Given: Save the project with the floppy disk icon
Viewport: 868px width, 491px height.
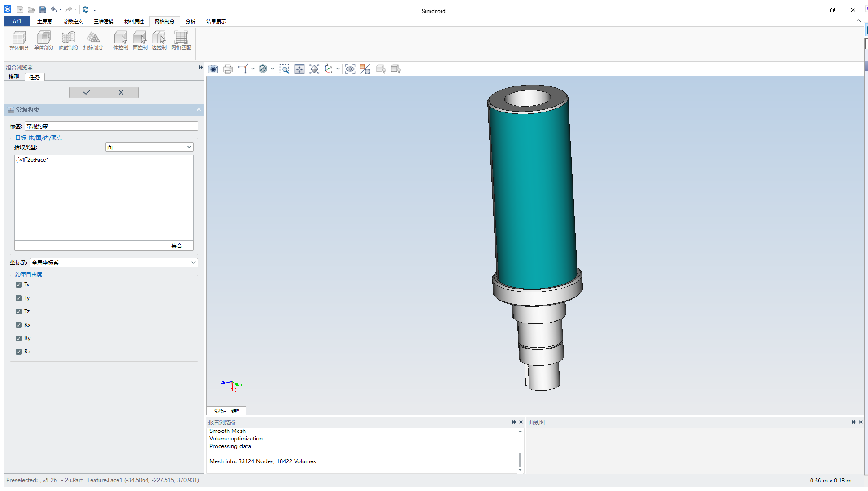Looking at the screenshot, I should click(43, 9).
